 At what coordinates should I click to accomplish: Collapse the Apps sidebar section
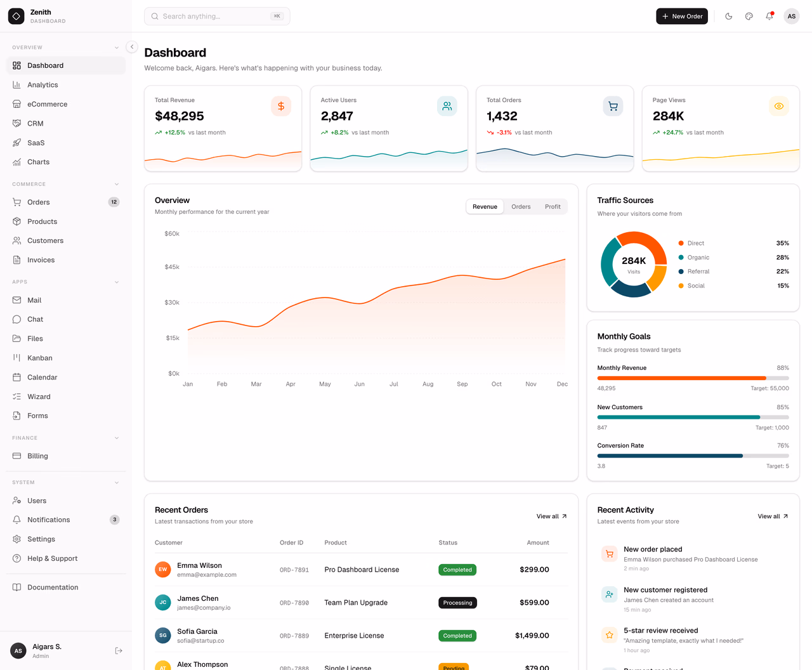tap(117, 282)
